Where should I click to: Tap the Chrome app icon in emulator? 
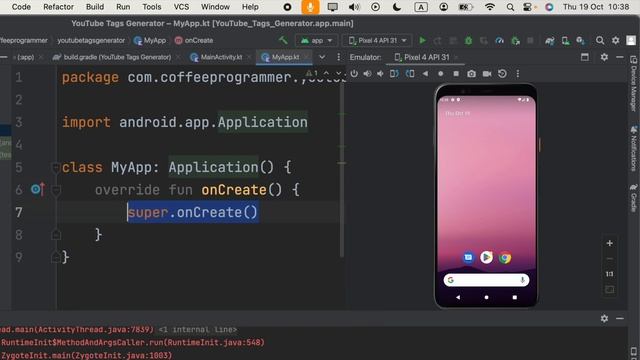505,258
